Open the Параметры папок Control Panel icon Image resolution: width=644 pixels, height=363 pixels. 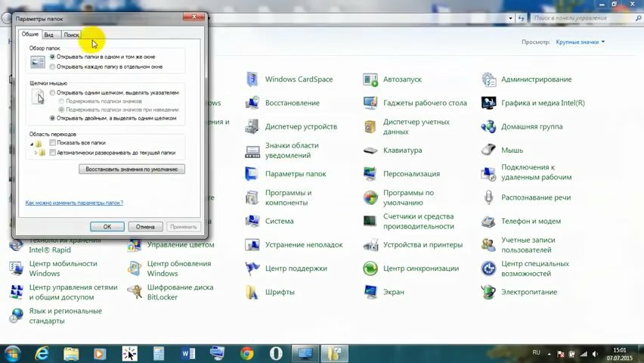coord(252,174)
